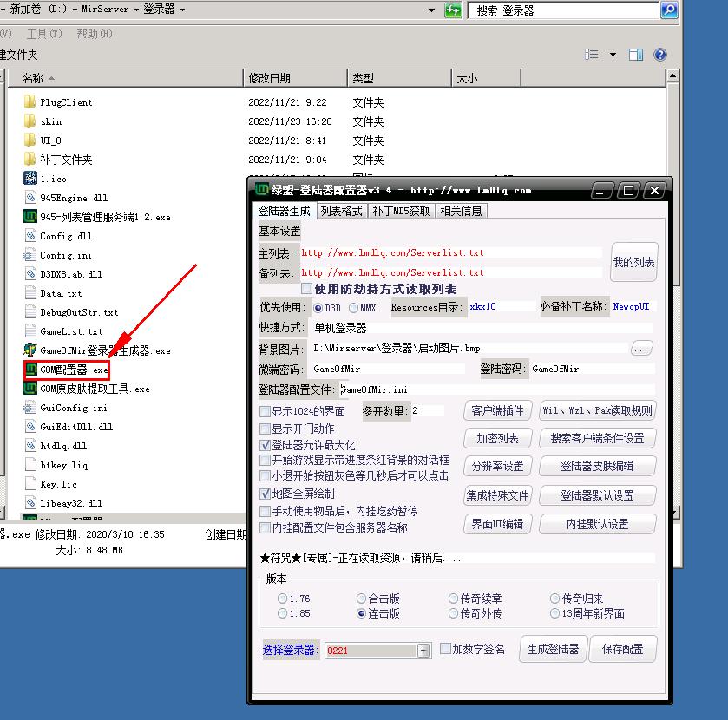Open the 选择登录器 dropdown arrow
This screenshot has height=720, width=728.
423,651
